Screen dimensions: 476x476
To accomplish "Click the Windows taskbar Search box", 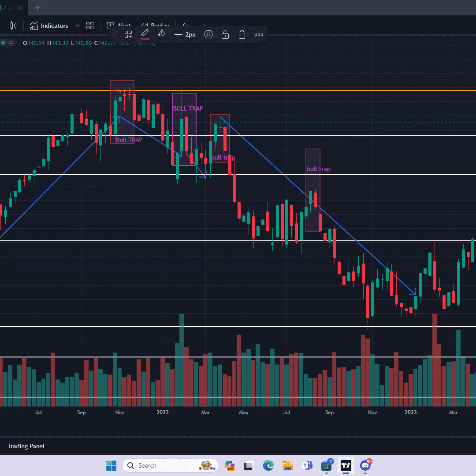I will click(170, 465).
